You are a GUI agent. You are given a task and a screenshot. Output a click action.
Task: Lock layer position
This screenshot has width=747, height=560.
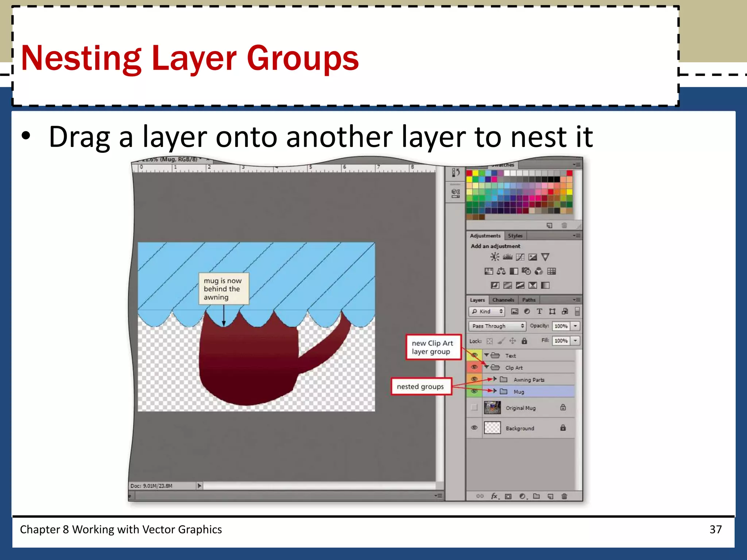512,341
